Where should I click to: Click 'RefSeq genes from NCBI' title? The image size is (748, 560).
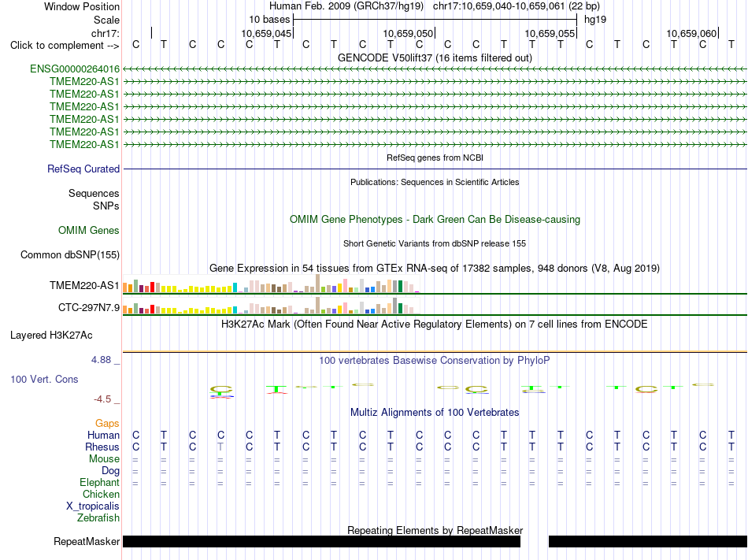click(435, 158)
